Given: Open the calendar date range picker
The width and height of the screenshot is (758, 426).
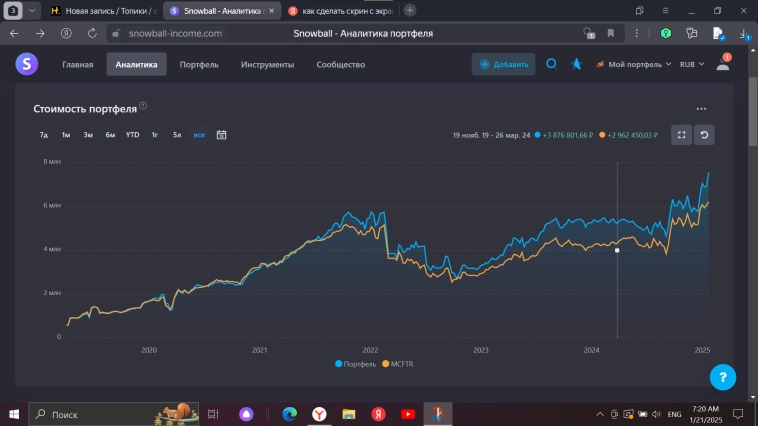Looking at the screenshot, I should [x=222, y=135].
